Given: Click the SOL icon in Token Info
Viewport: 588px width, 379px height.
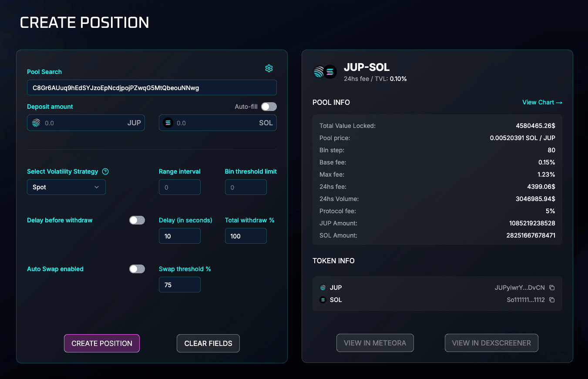Looking at the screenshot, I should pos(323,300).
